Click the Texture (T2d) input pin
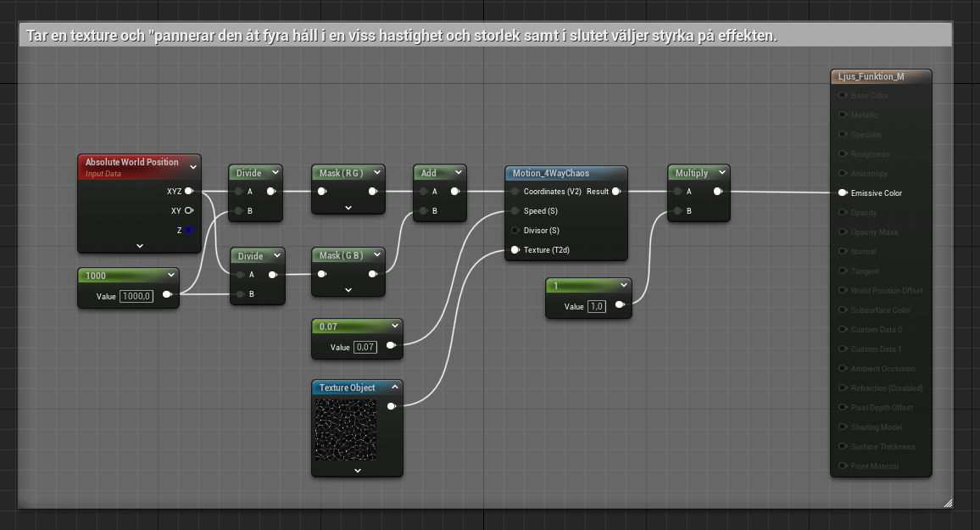 click(515, 250)
